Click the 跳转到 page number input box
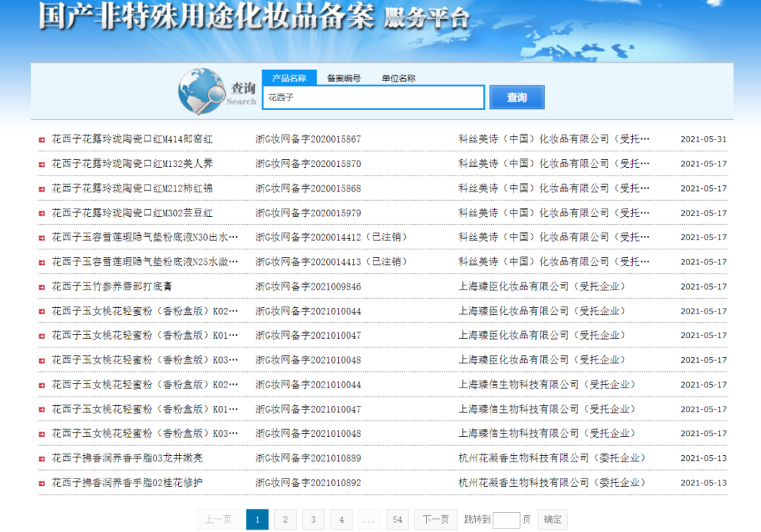761x532 pixels. [x=506, y=520]
